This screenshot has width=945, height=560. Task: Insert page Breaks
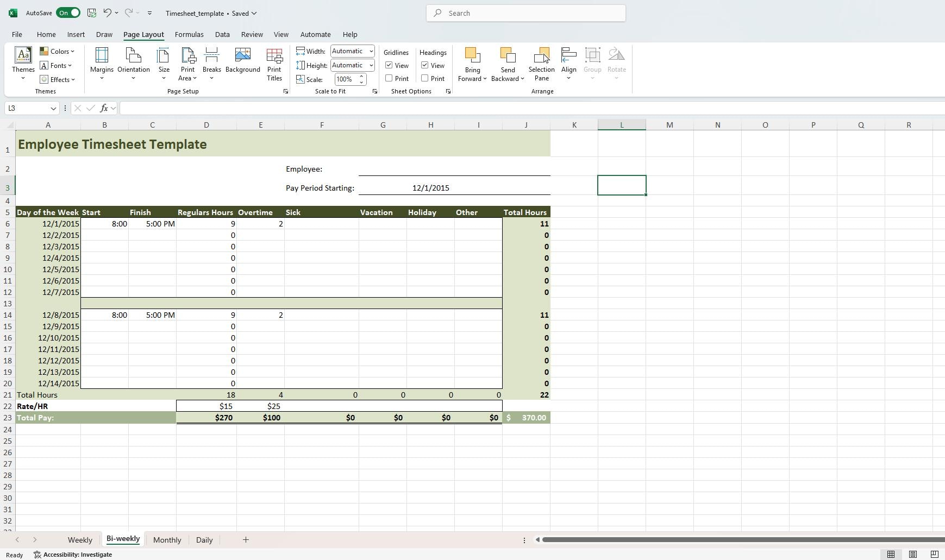click(x=211, y=64)
